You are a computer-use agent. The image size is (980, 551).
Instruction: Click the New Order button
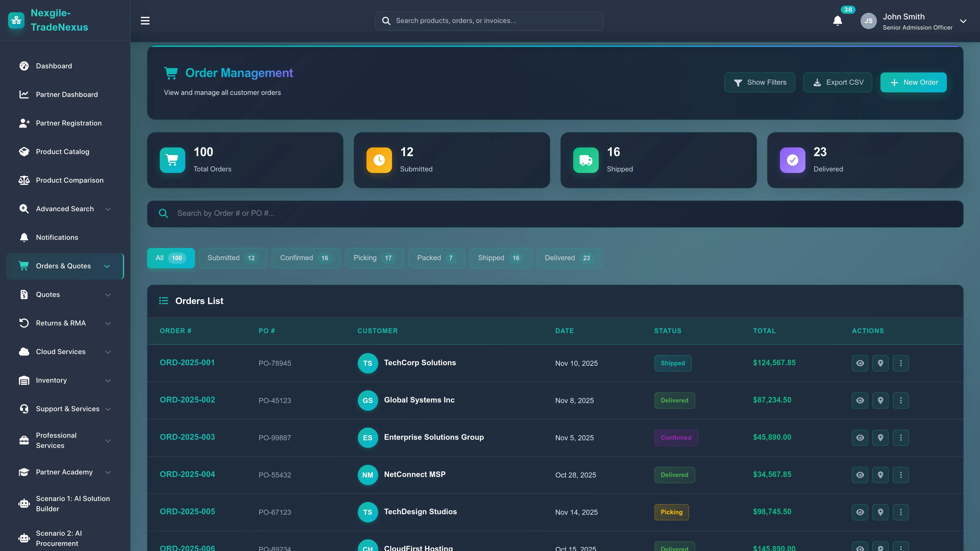tap(913, 82)
